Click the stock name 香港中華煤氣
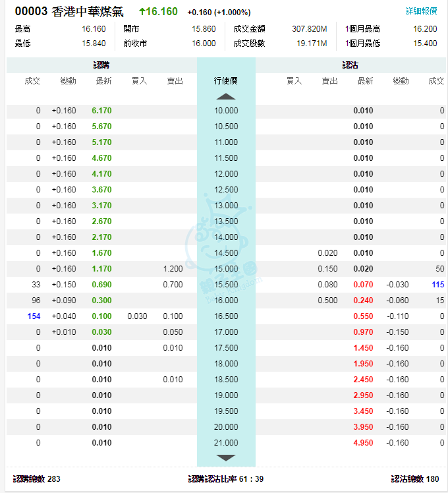Screen dimensions: 448x493 click(x=87, y=12)
